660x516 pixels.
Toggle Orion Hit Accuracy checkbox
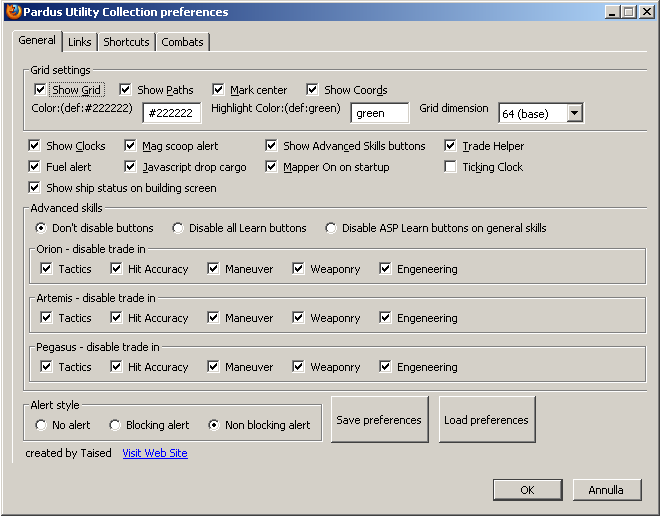[116, 269]
